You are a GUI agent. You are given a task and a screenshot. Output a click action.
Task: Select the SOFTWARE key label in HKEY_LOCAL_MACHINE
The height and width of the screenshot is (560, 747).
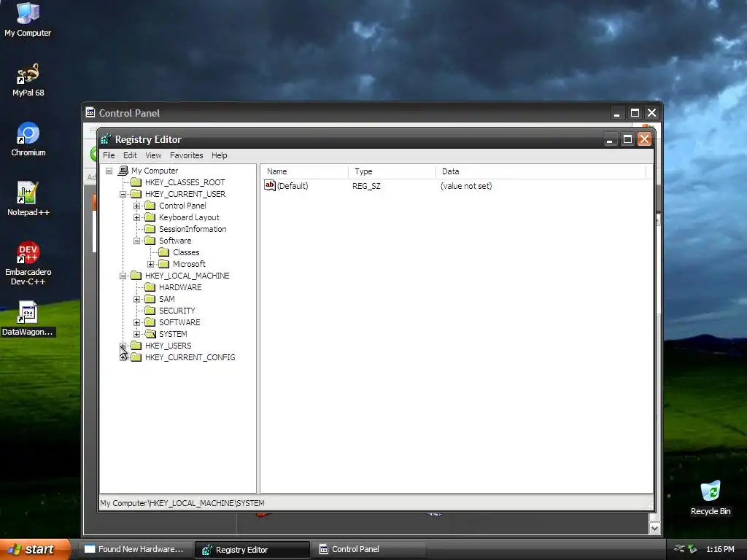click(x=179, y=322)
